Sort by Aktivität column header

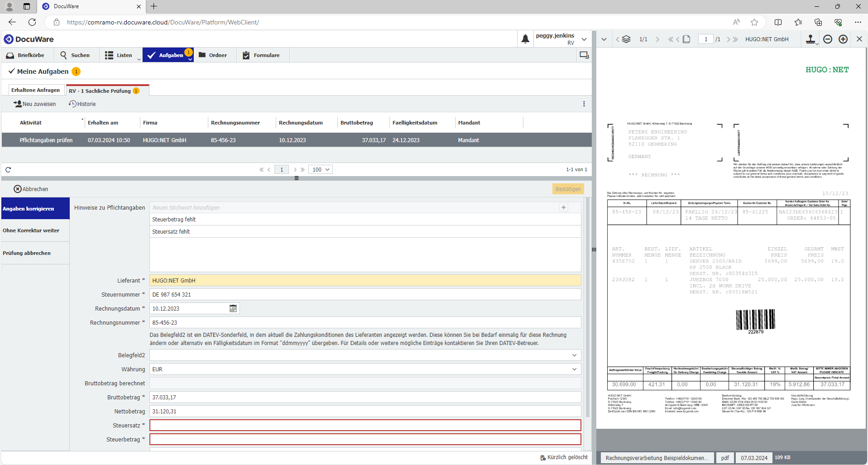click(x=30, y=123)
